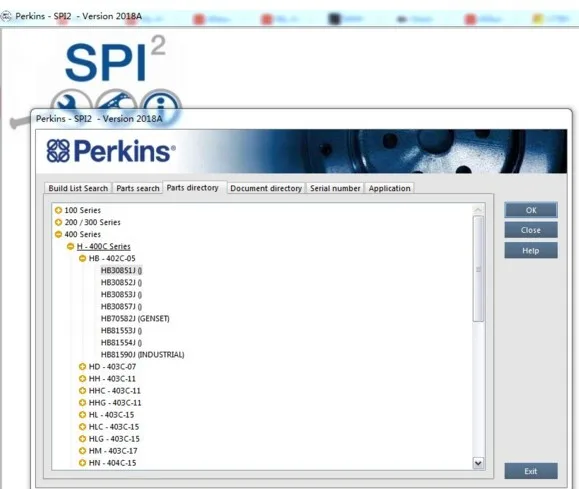Viewport: 579px width, 489px height.
Task: Select the Parts directory tab
Action: [192, 188]
